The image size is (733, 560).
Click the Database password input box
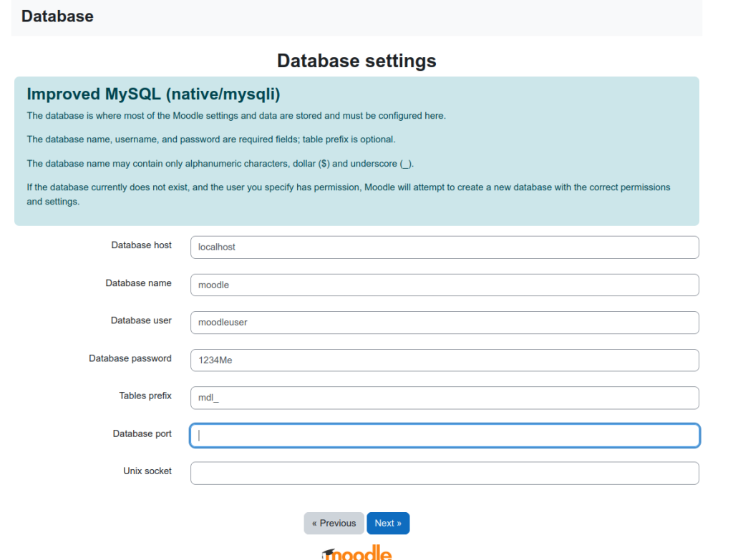[x=444, y=360]
